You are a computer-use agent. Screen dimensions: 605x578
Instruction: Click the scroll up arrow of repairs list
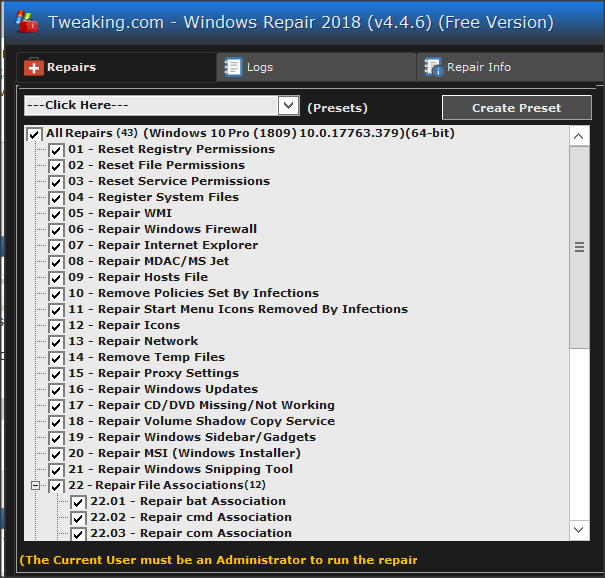[578, 136]
